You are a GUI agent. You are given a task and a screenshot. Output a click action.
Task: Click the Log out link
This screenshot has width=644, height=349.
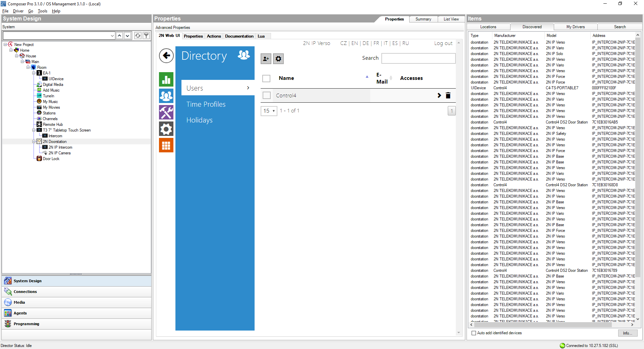[x=443, y=43]
